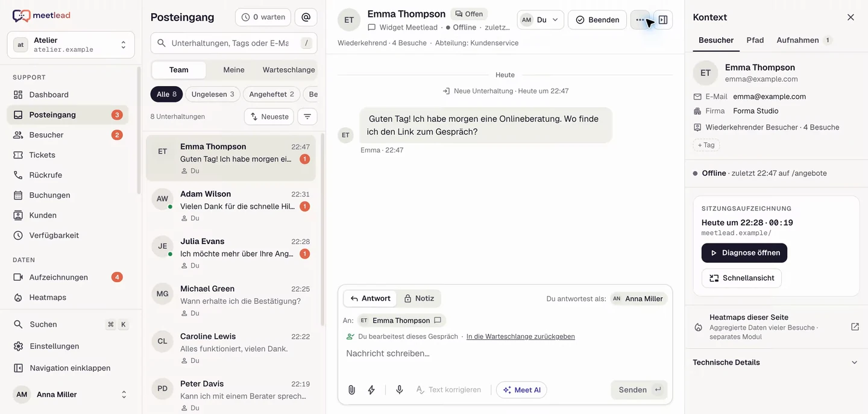Click In die Warteschlange zurückgeben link
The image size is (868, 414).
521,337
